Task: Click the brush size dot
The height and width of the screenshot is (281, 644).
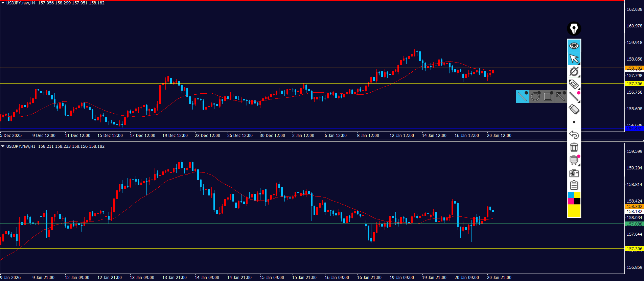Action: click(x=574, y=122)
